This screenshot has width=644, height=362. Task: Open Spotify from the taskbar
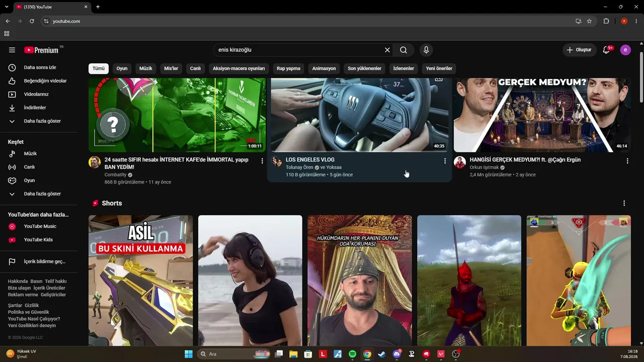click(352, 354)
